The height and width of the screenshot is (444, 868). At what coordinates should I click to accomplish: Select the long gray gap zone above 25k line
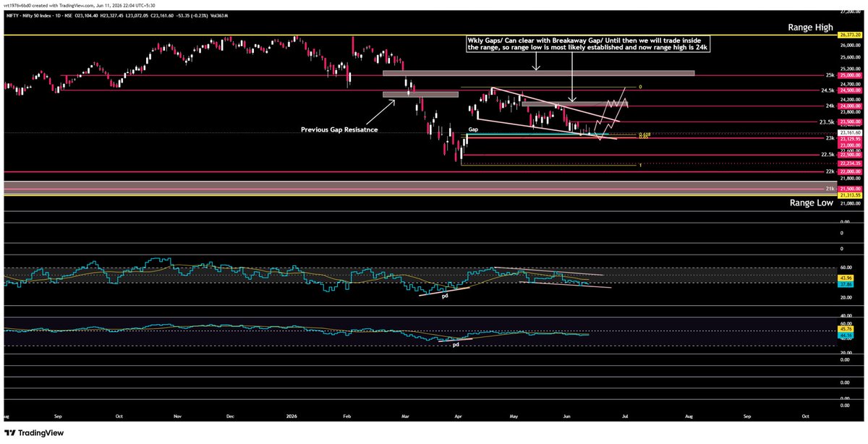[538, 72]
